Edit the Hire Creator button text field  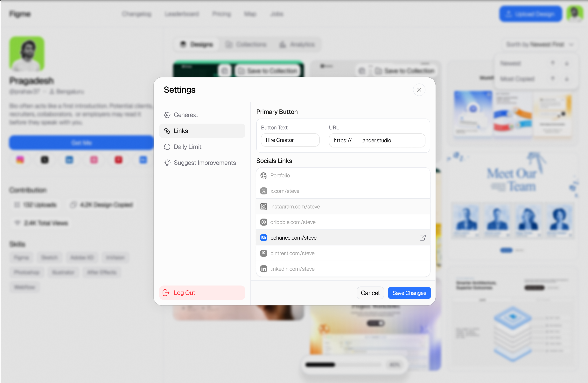click(x=290, y=140)
